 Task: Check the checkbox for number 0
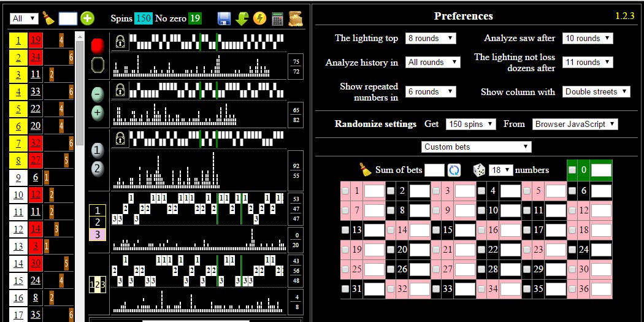tap(572, 170)
